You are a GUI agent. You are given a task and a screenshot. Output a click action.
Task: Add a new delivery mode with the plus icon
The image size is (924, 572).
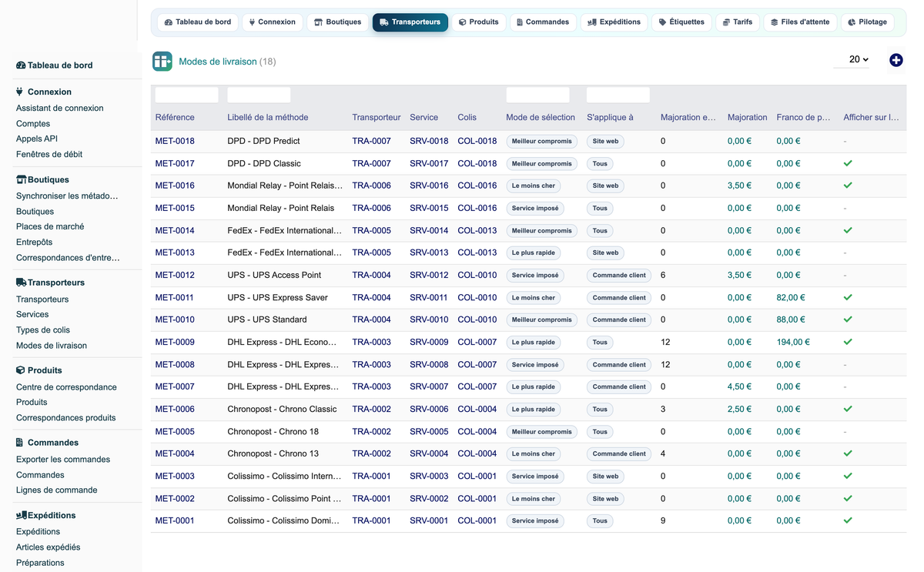click(896, 60)
